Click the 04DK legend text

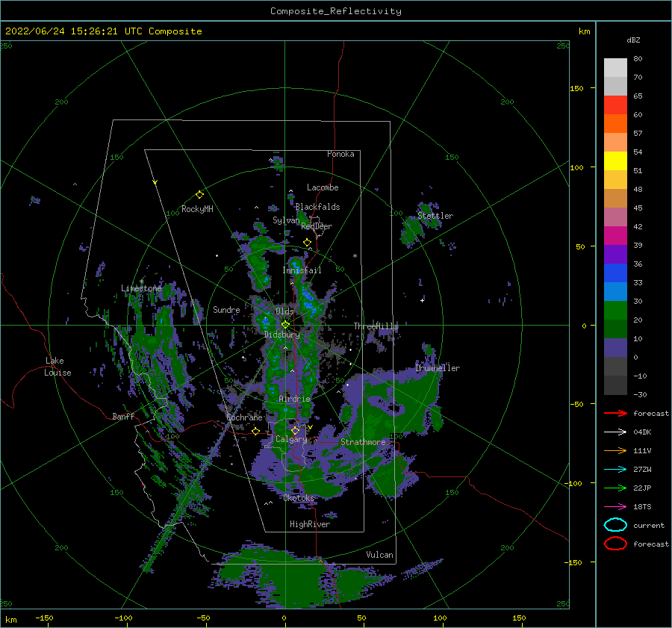tap(642, 432)
